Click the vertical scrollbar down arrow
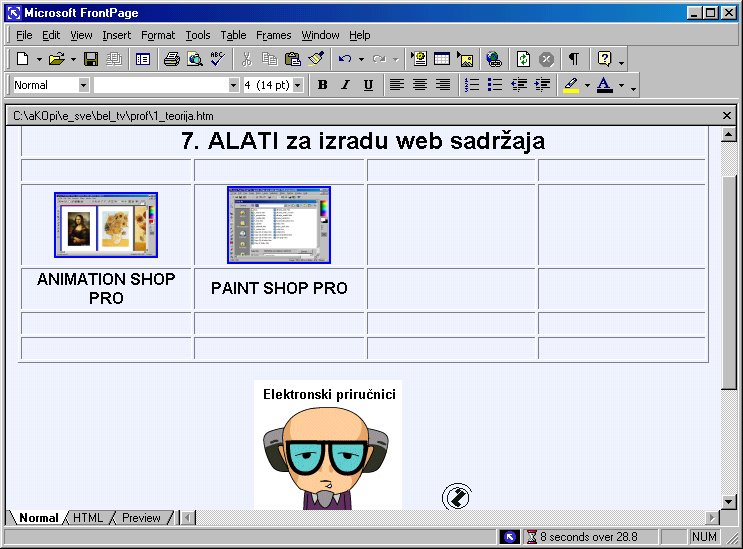This screenshot has width=743, height=549. click(x=728, y=502)
